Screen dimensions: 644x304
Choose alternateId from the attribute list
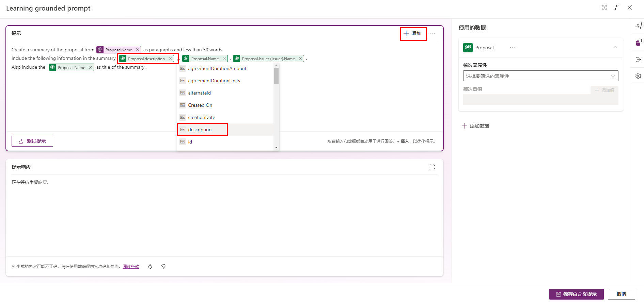point(225,93)
